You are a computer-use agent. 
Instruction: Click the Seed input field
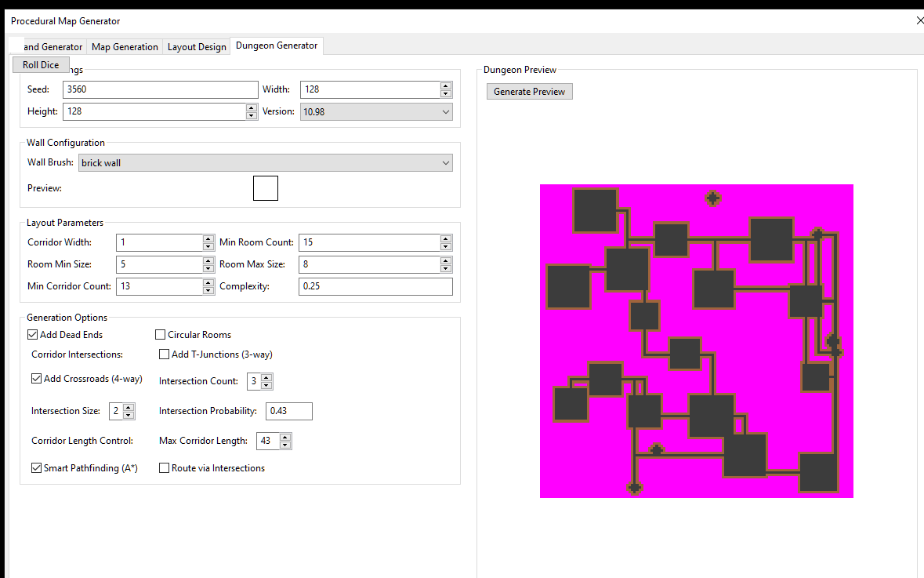161,89
